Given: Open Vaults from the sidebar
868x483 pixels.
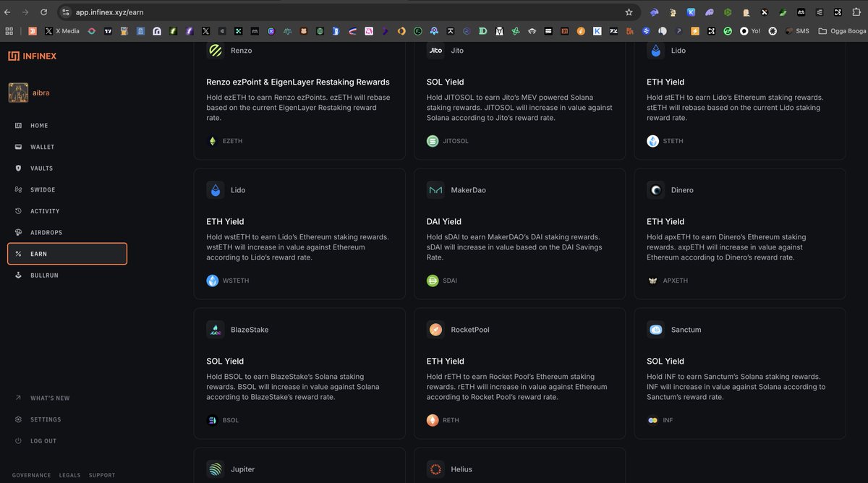Looking at the screenshot, I should coord(41,168).
